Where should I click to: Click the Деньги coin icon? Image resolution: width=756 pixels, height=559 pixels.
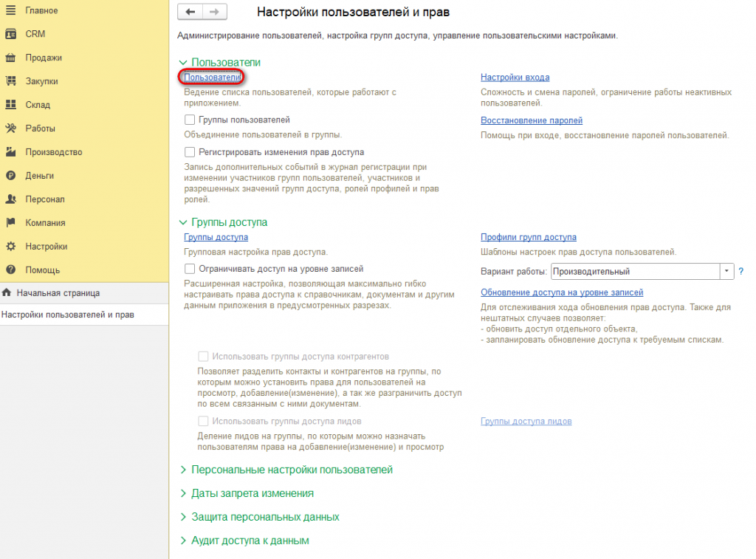click(x=10, y=176)
